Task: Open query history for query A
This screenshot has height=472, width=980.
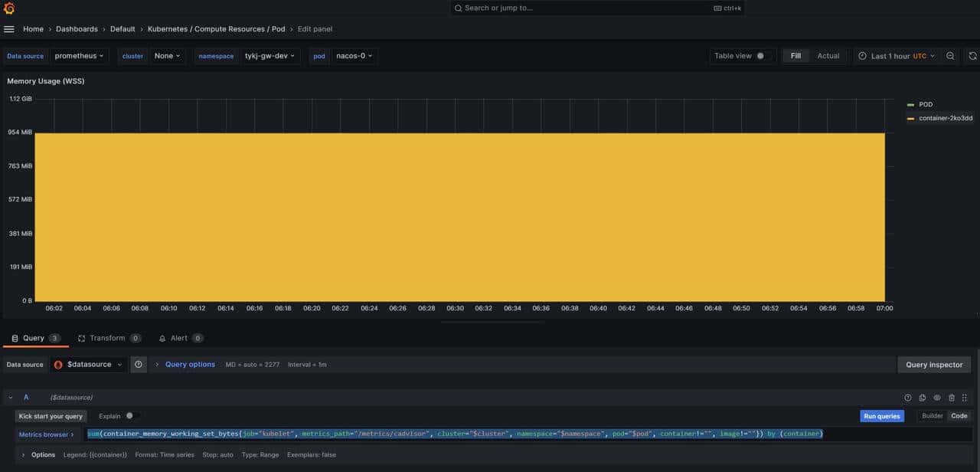Action: (x=908, y=397)
